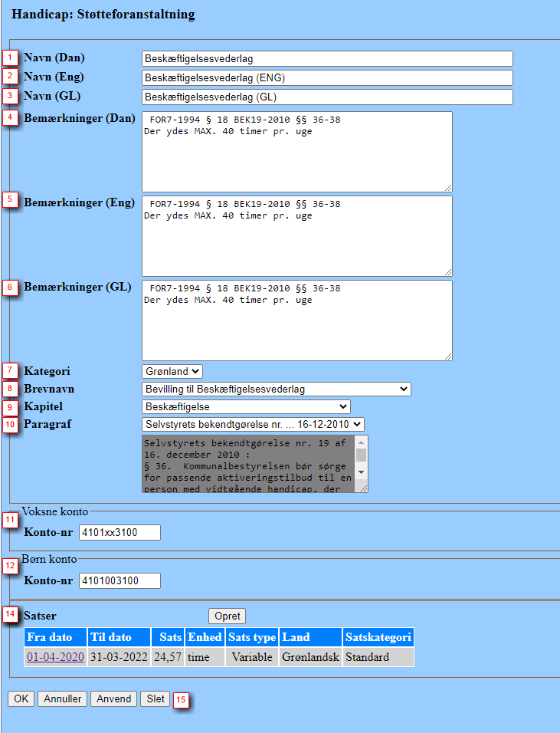Click the scrollbar thumb of the paragraph text

click(x=361, y=455)
